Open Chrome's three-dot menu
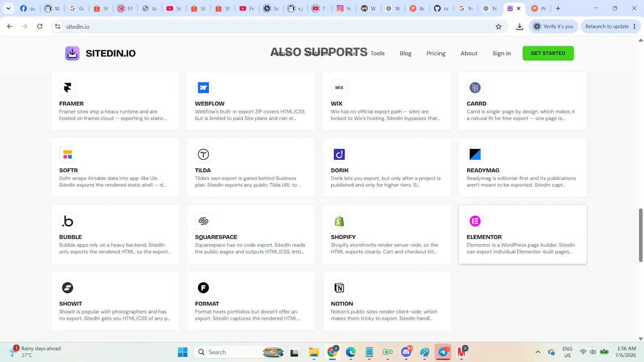Screen dimensions: 644x362 [635, 27]
